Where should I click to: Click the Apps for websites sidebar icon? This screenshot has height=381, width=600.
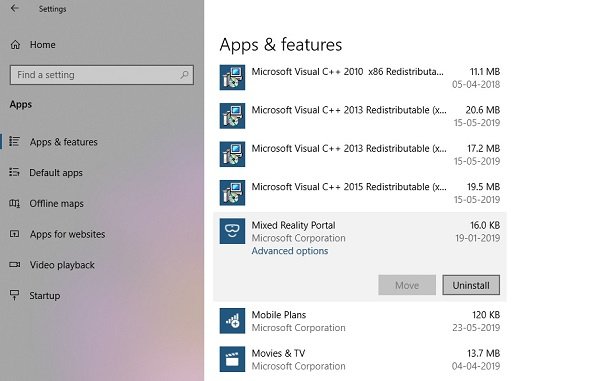pos(15,234)
